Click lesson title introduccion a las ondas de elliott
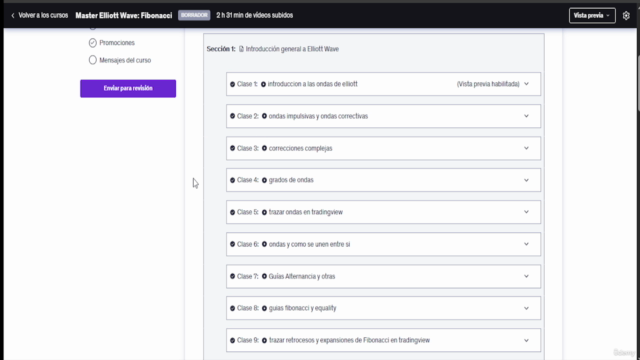Viewport: 640px width, 360px height. (313, 84)
